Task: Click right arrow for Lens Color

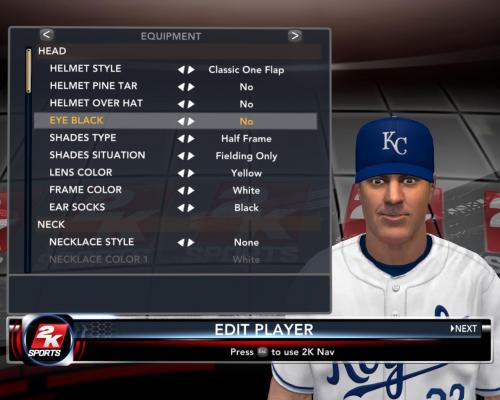Action: tap(191, 173)
